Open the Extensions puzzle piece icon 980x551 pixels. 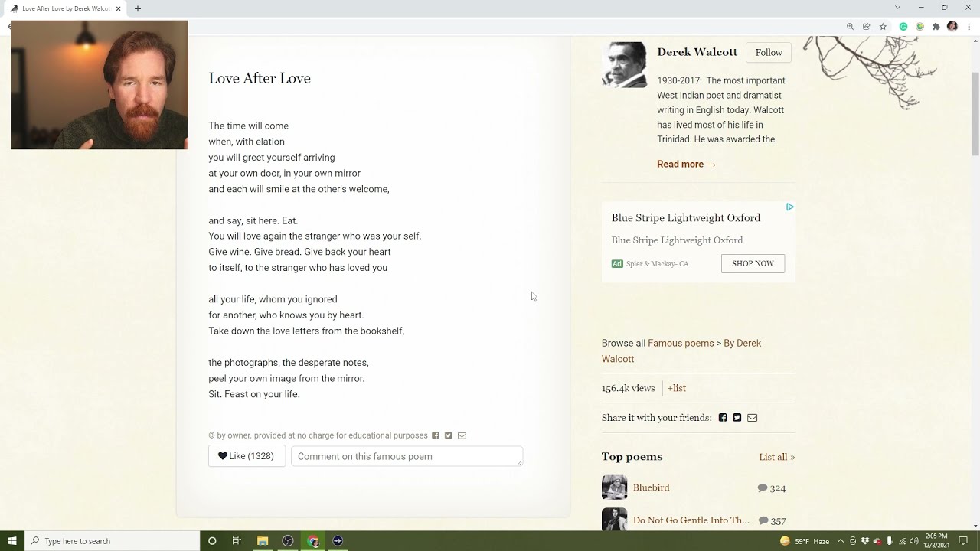coord(936,26)
